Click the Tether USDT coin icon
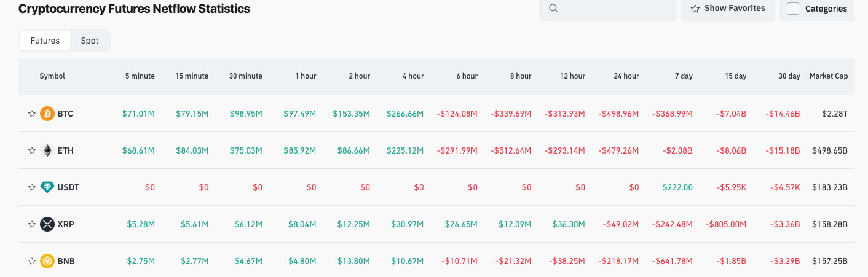 click(47, 187)
